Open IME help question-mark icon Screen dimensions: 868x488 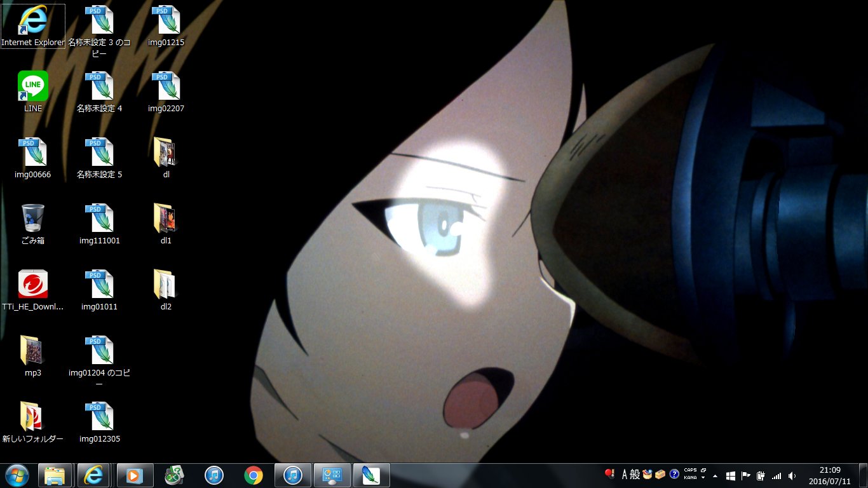(x=674, y=474)
